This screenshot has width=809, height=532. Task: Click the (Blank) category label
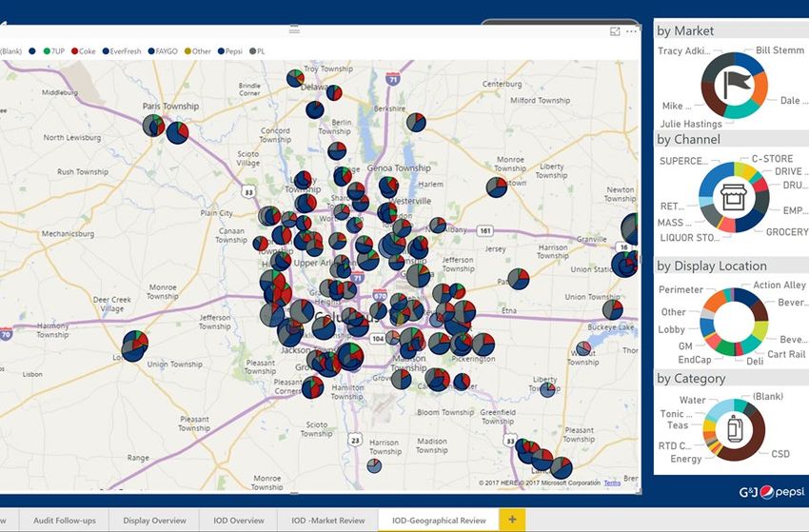(x=767, y=396)
